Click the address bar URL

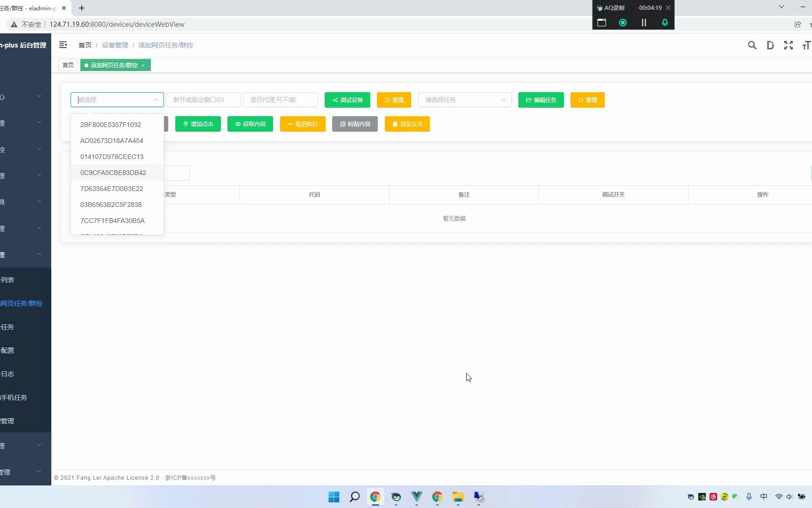(x=117, y=24)
